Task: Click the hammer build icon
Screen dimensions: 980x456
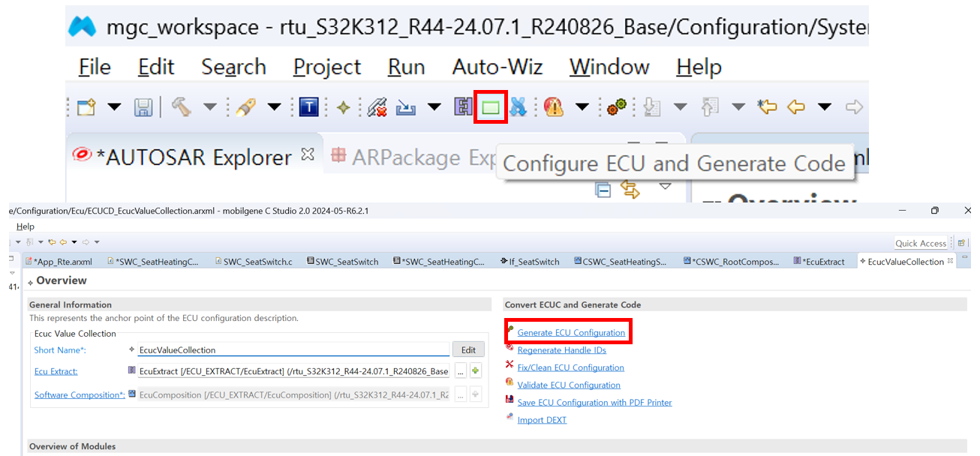Action: 181,107
